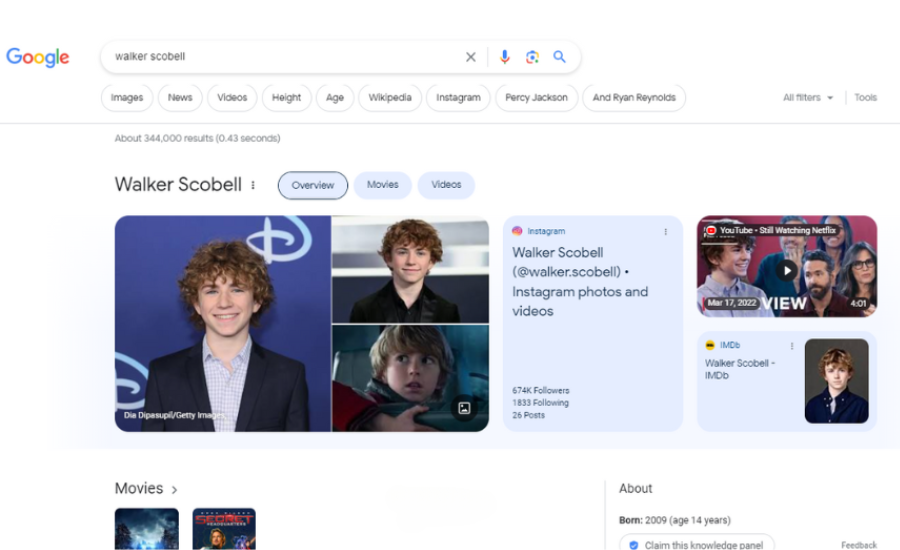Select the Height suggestion chip
The height and width of the screenshot is (550, 900).
click(286, 98)
